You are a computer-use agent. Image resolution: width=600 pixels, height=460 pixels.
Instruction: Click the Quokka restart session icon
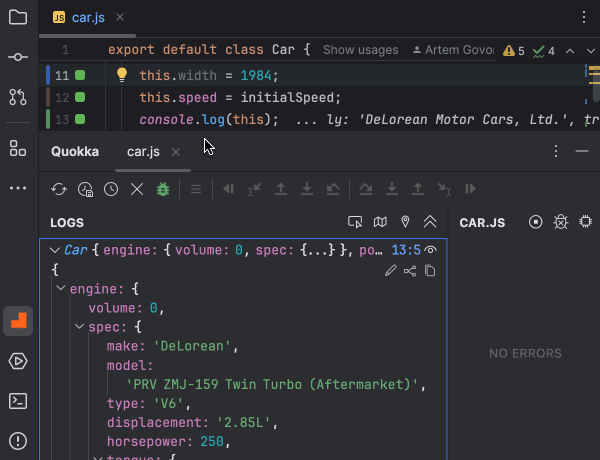59,189
